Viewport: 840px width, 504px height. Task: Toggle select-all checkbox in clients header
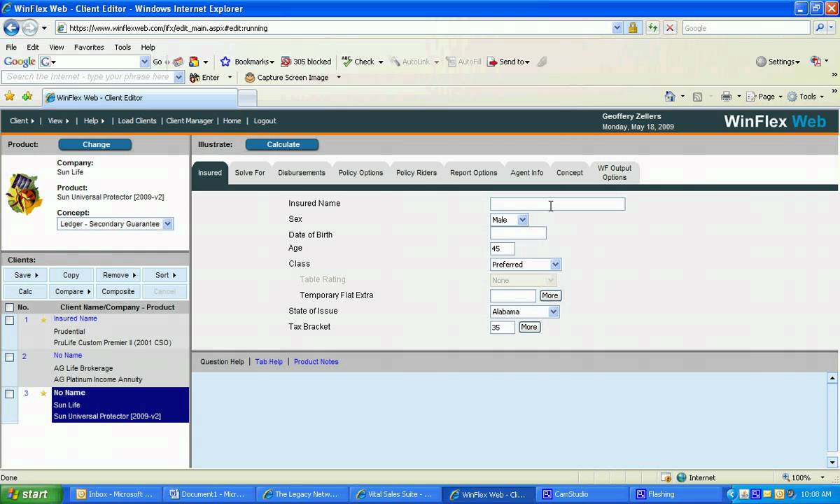(10, 307)
